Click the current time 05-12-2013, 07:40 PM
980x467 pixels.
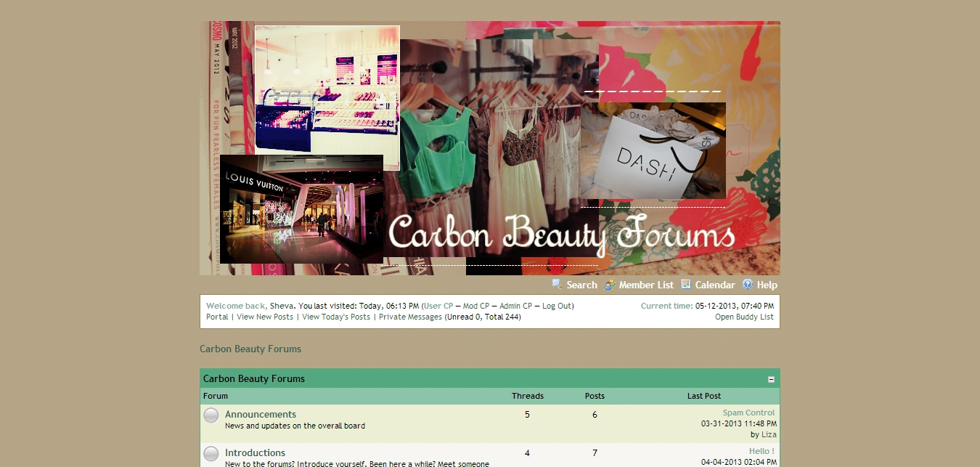[x=735, y=306]
